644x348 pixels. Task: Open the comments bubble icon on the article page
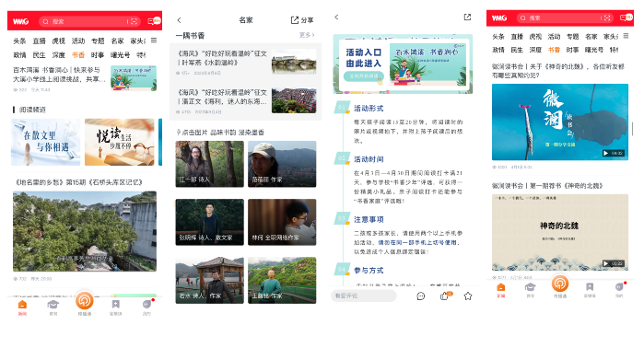[420, 296]
